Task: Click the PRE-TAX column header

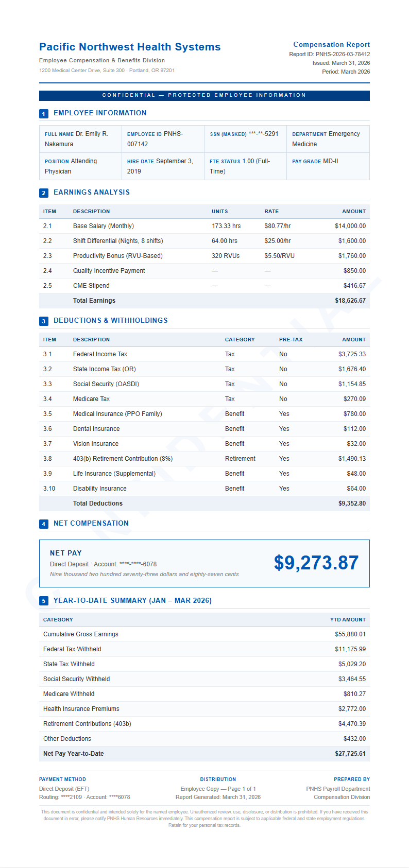Action: point(291,340)
